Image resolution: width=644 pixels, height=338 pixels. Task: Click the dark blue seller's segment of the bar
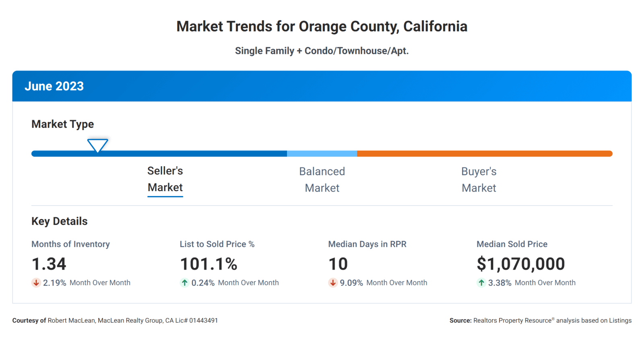[181, 154]
